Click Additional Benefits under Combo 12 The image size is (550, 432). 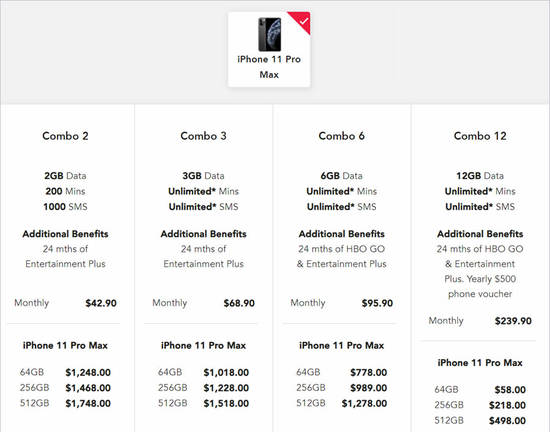pos(480,234)
